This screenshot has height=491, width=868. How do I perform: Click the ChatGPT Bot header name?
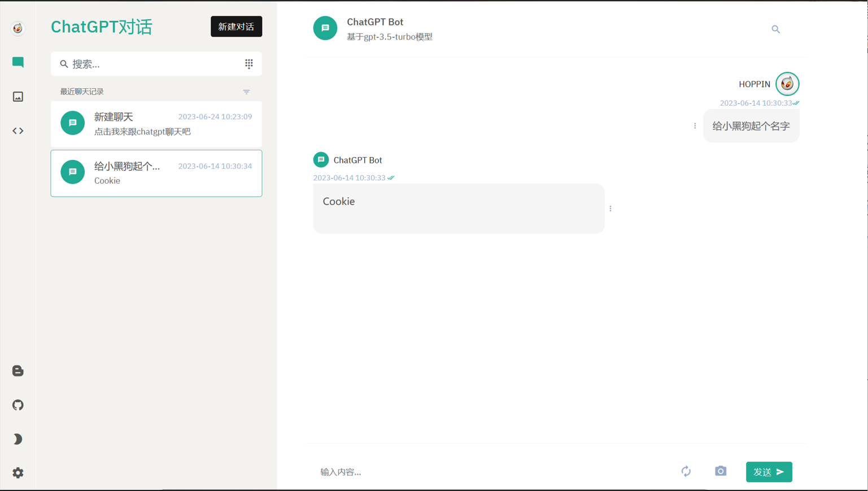tap(375, 22)
